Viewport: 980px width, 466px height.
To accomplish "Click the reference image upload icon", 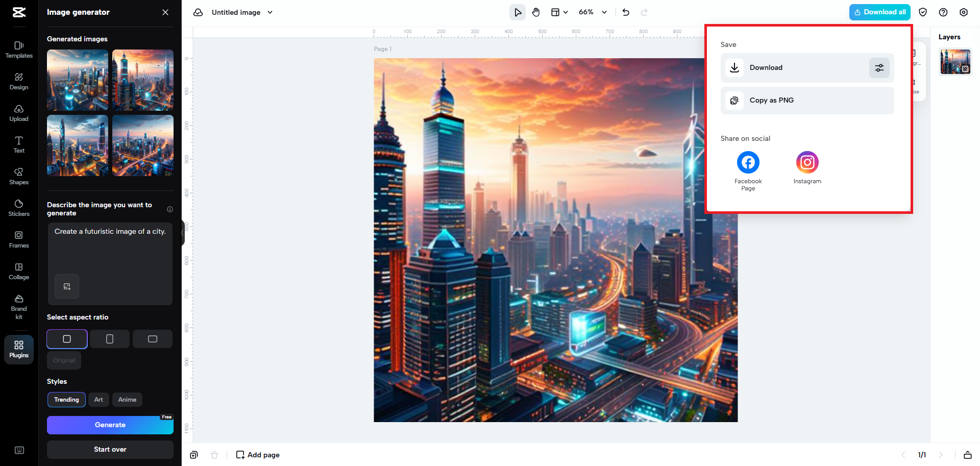I will point(67,286).
